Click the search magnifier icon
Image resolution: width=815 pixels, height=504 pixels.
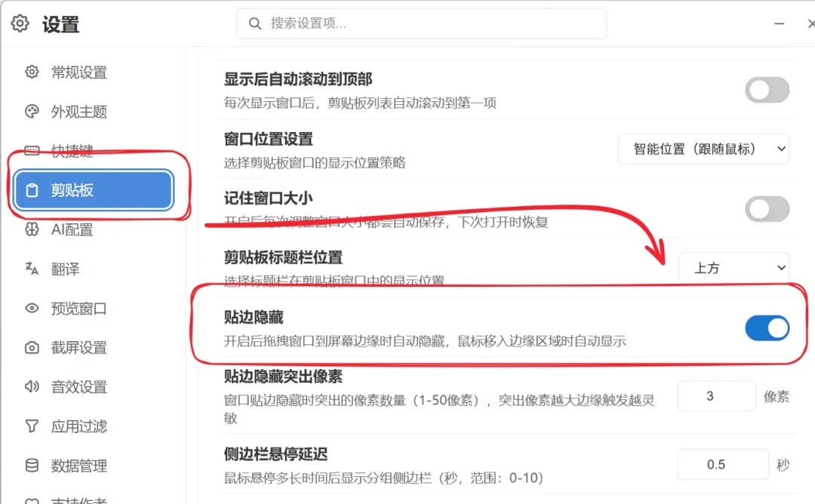click(255, 23)
